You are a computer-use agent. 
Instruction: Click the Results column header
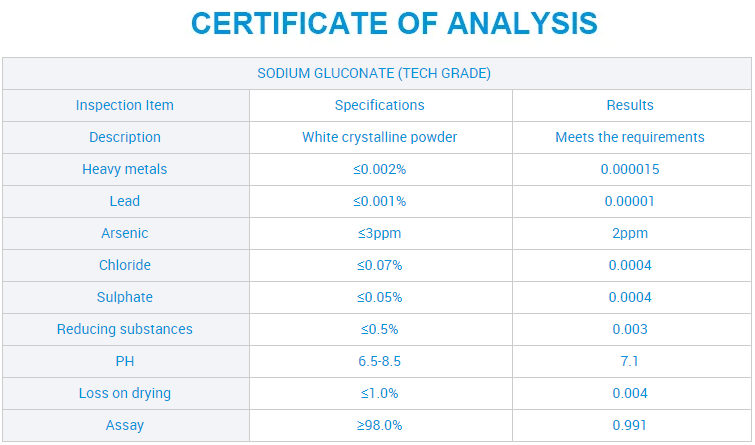pos(630,105)
